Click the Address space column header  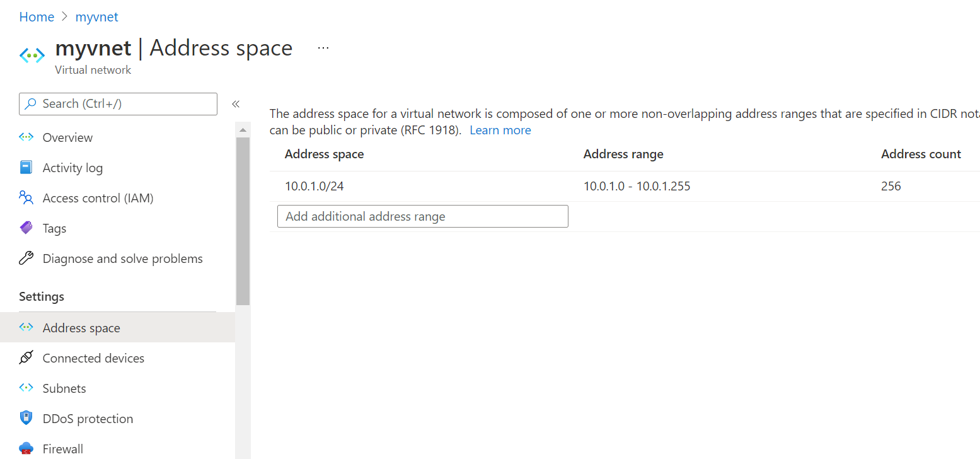[324, 154]
